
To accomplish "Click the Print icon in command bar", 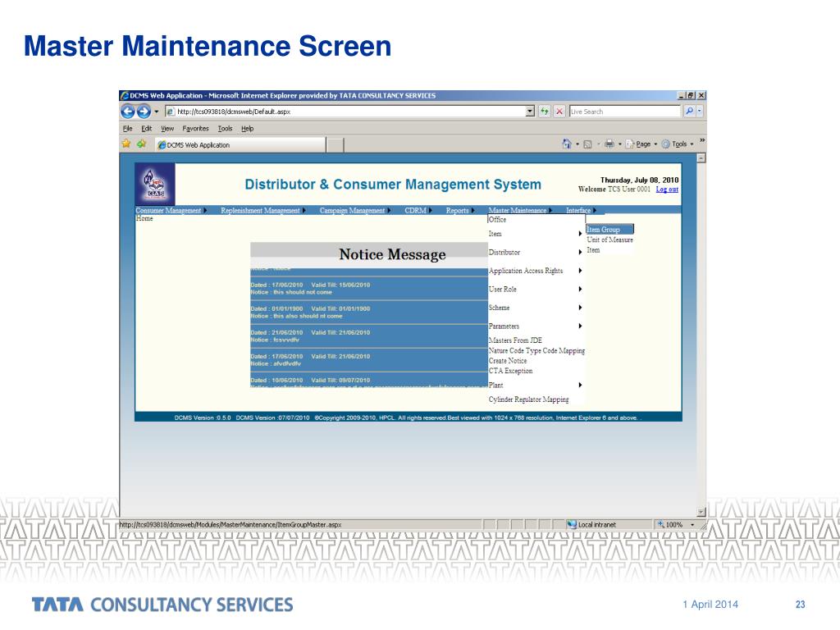I will point(609,144).
